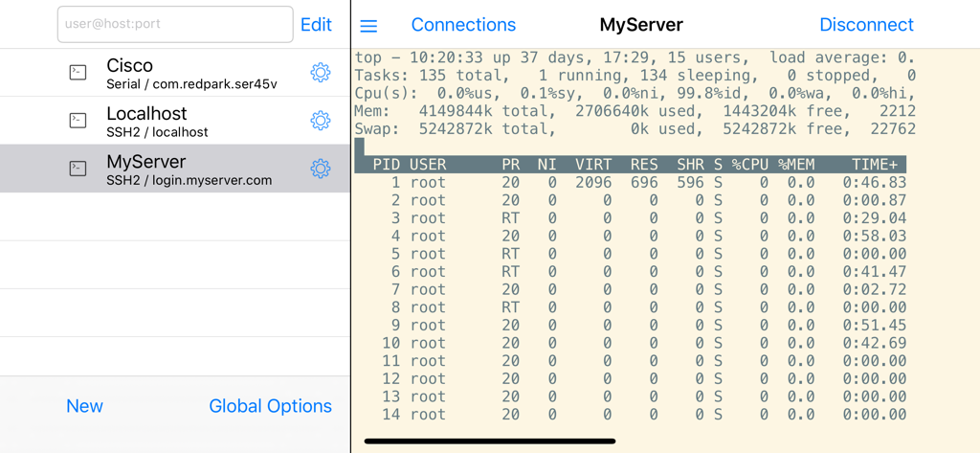Viewport: 980px width, 453px height.
Task: Open the hamburger menu icon
Action: (368, 26)
